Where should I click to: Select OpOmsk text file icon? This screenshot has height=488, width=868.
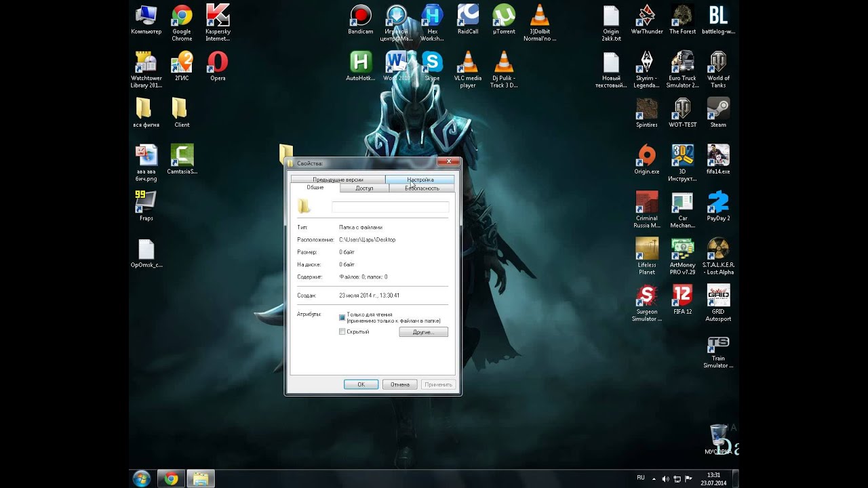[146, 253]
